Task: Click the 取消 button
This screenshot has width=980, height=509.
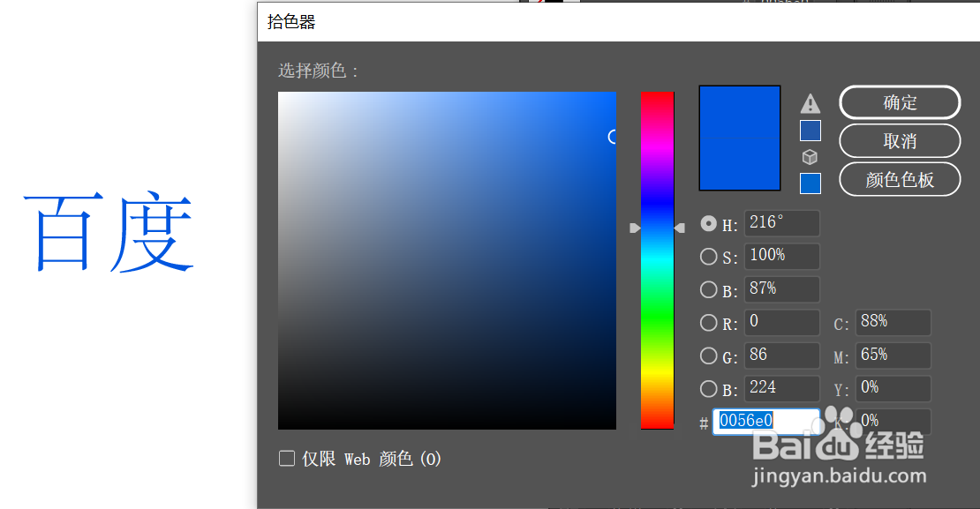Action: point(900,141)
